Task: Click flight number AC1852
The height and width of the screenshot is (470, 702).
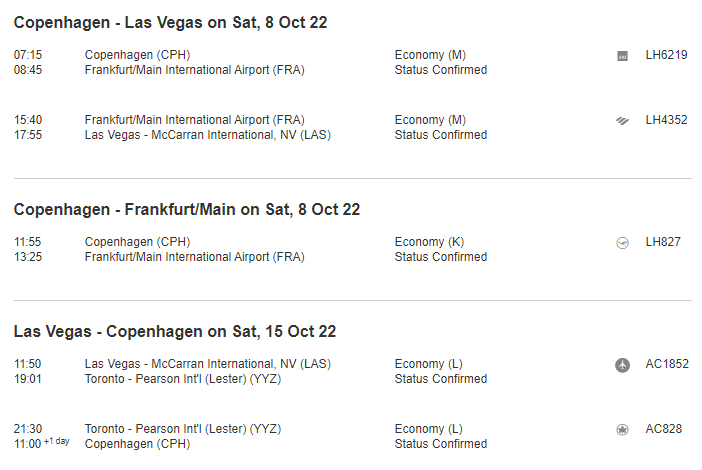Action: pos(667,364)
